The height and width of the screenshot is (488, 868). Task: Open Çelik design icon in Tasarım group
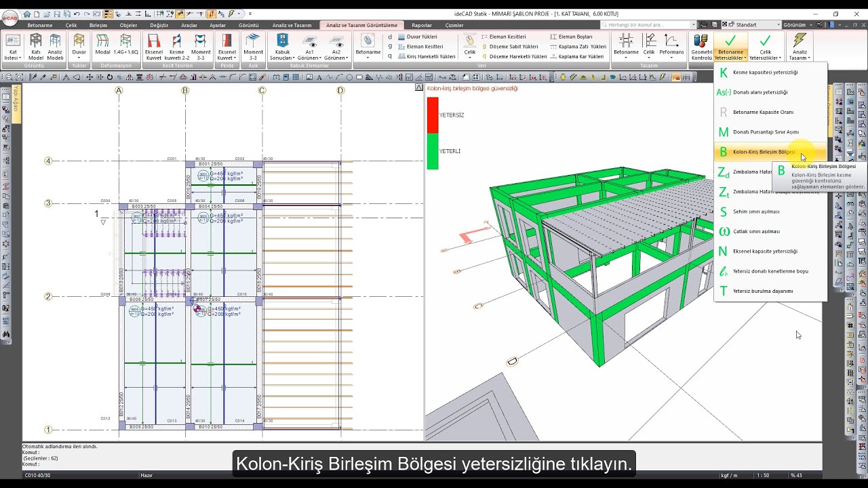click(649, 47)
